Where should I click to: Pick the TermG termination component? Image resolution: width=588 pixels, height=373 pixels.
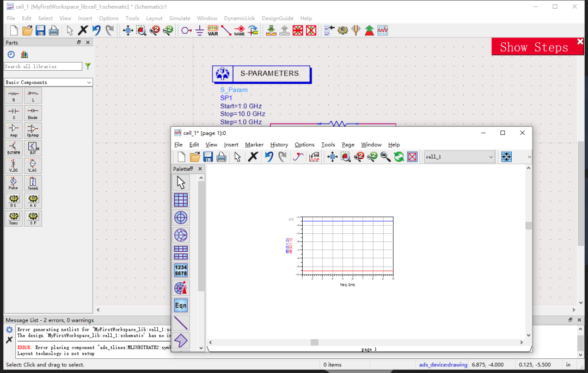tap(33, 183)
